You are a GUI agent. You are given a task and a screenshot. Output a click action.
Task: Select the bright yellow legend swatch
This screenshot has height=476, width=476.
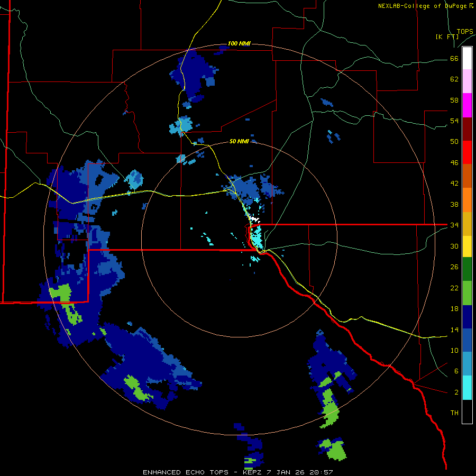pos(467,246)
